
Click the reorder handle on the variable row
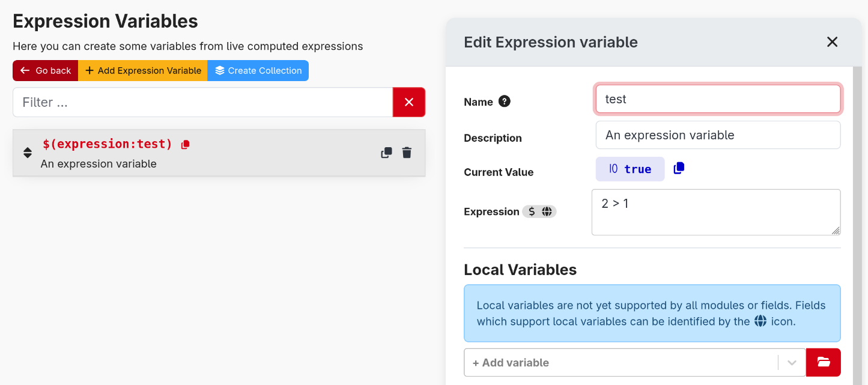point(27,153)
